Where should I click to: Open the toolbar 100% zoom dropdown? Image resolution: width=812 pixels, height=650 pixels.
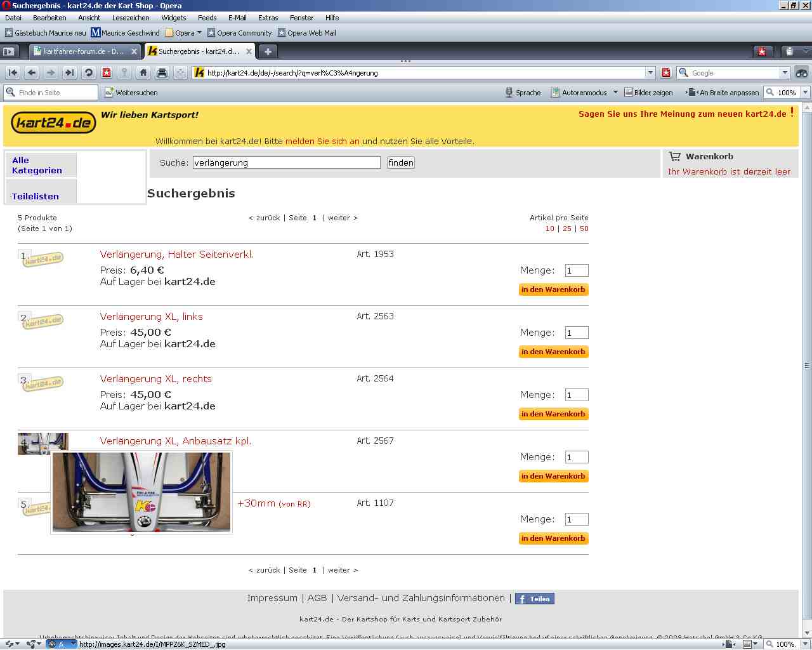[806, 93]
